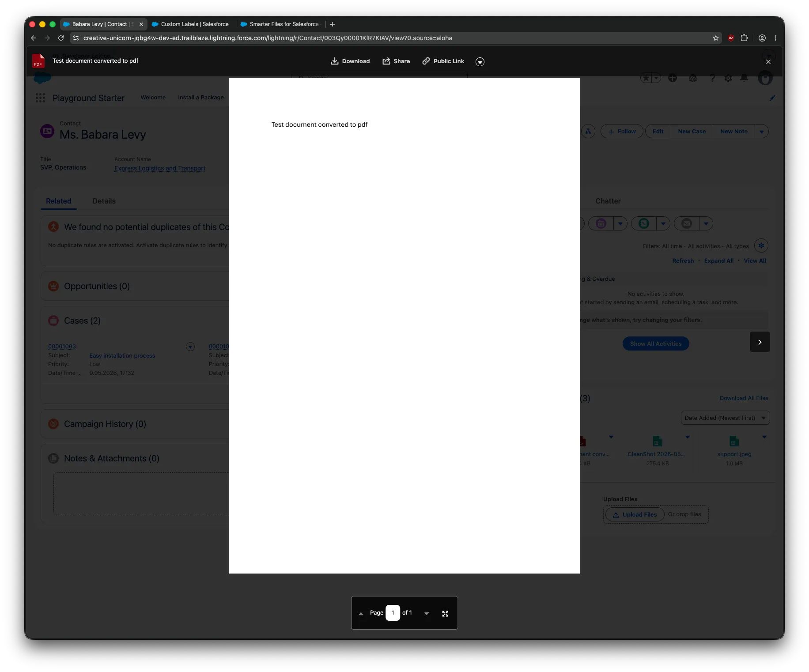Click Show All Activities button
This screenshot has width=809, height=672.
click(x=656, y=344)
